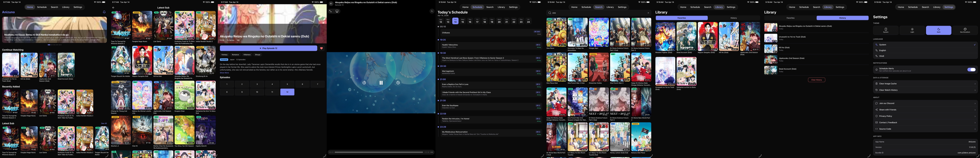Viewport: 980px width, 158px height.
Task: Tap the hero banner carousel page dots
Action: [54, 45]
